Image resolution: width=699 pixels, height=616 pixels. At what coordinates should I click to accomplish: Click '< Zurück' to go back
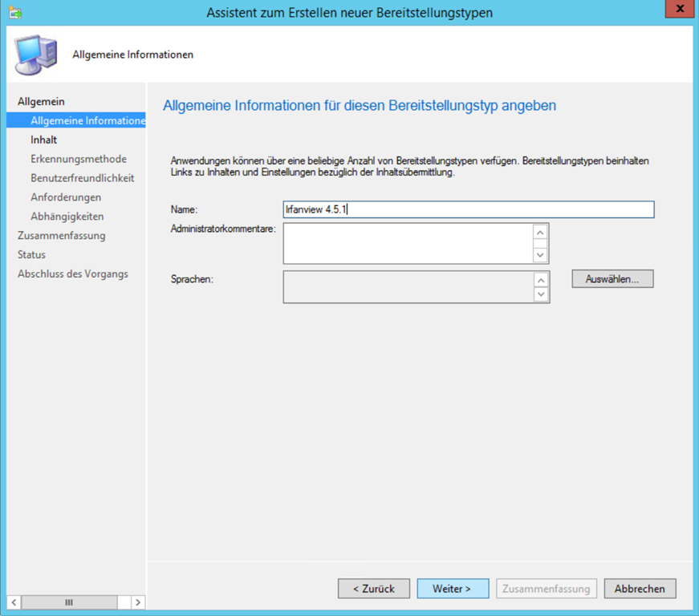(373, 589)
